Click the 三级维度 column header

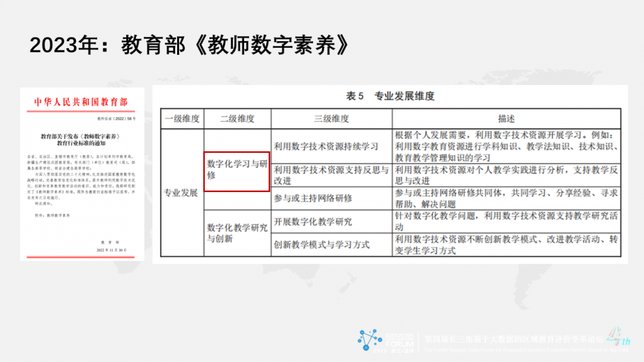pyautogui.click(x=331, y=119)
